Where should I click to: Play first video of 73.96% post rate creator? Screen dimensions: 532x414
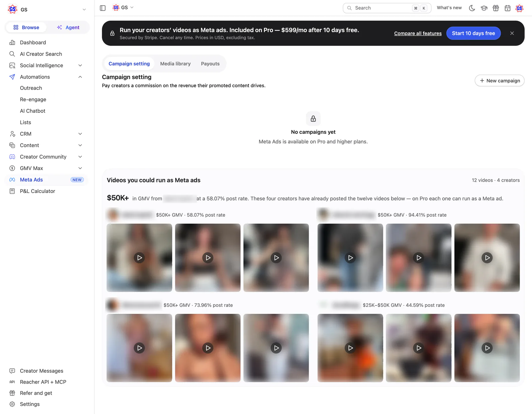point(139,348)
